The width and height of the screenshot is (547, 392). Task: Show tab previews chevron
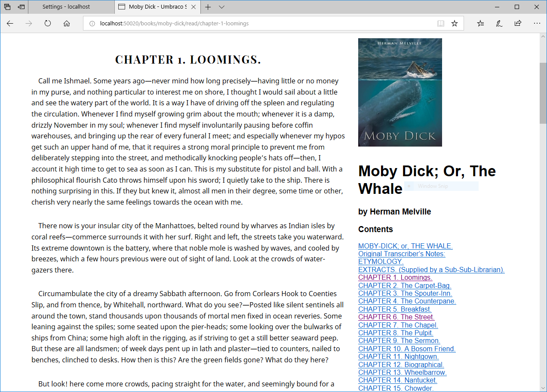click(221, 7)
